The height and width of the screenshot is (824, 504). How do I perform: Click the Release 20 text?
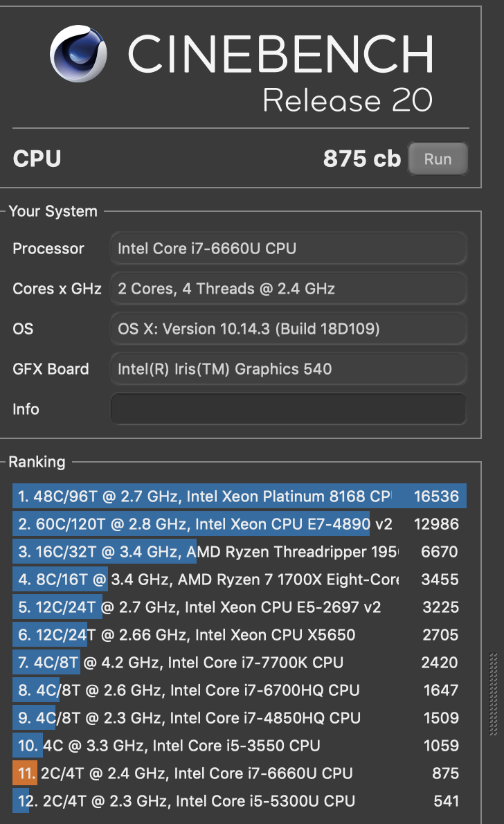[348, 100]
